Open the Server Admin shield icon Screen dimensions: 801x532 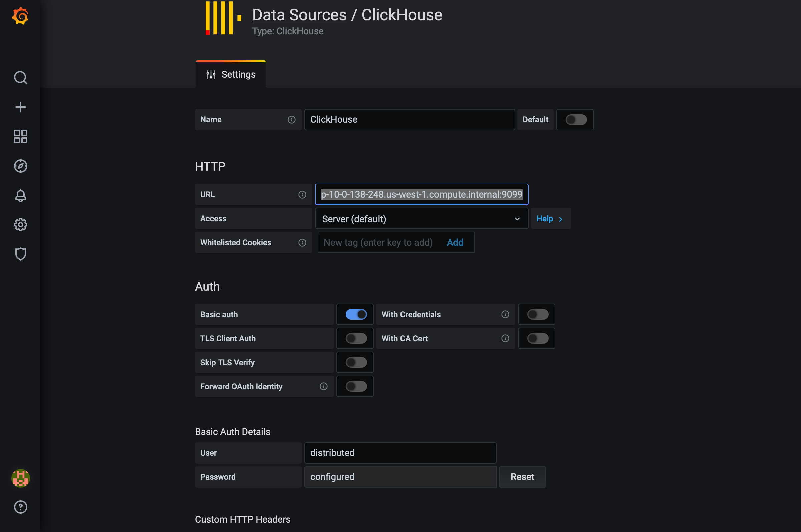click(20, 254)
